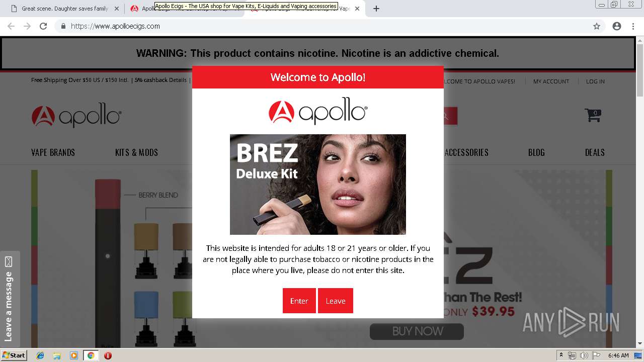
Task: Open the Chrome profile icon
Action: point(617,26)
